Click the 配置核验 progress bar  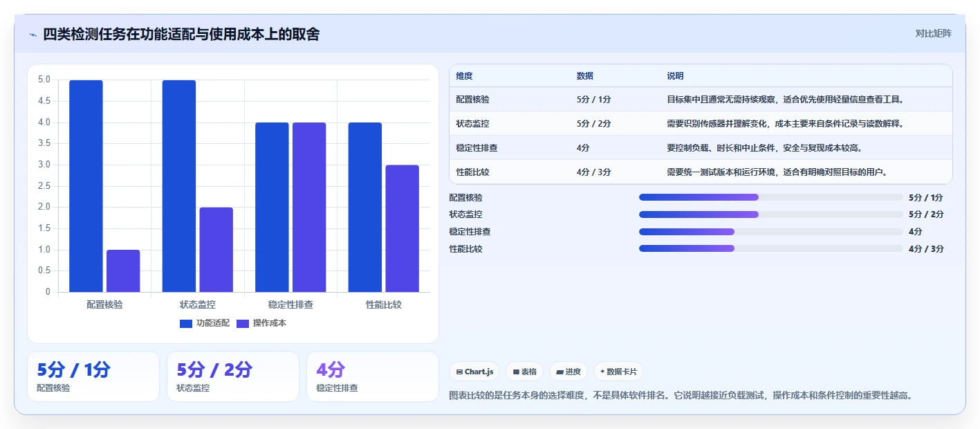771,197
